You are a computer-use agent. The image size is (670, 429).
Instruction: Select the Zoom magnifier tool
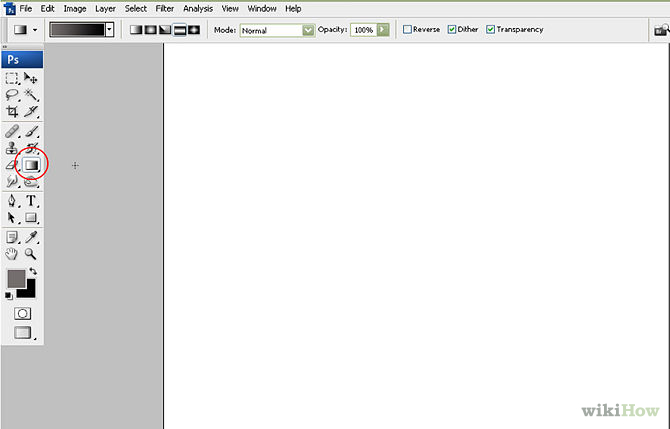(x=30, y=254)
